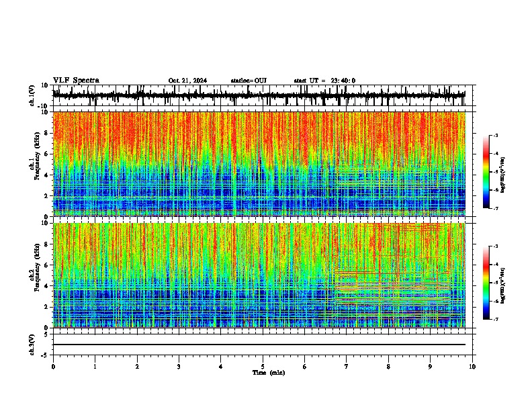The height and width of the screenshot is (411, 532).
Task: Click the ch.1 spectrogram color bar
Action: coord(486,172)
